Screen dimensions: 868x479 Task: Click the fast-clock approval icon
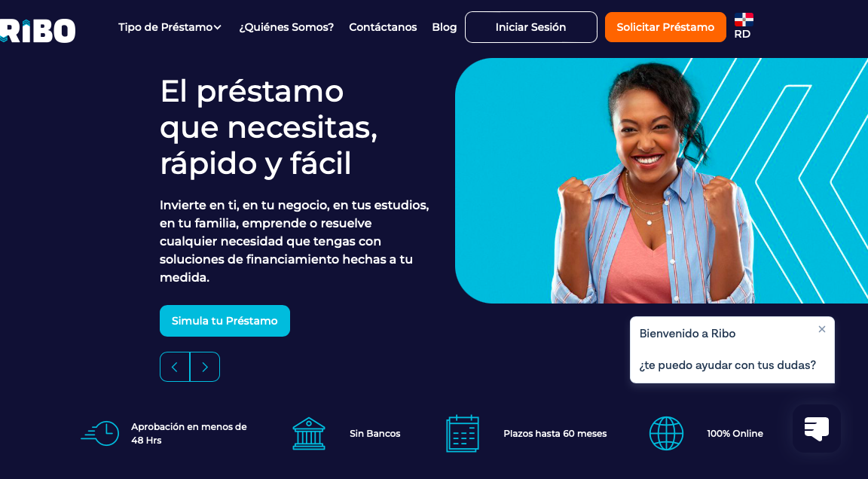(100, 433)
